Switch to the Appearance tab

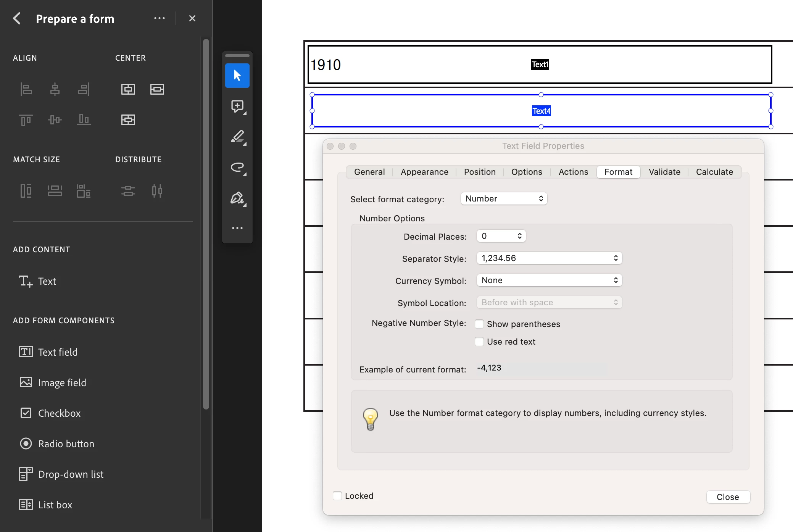[x=424, y=172]
